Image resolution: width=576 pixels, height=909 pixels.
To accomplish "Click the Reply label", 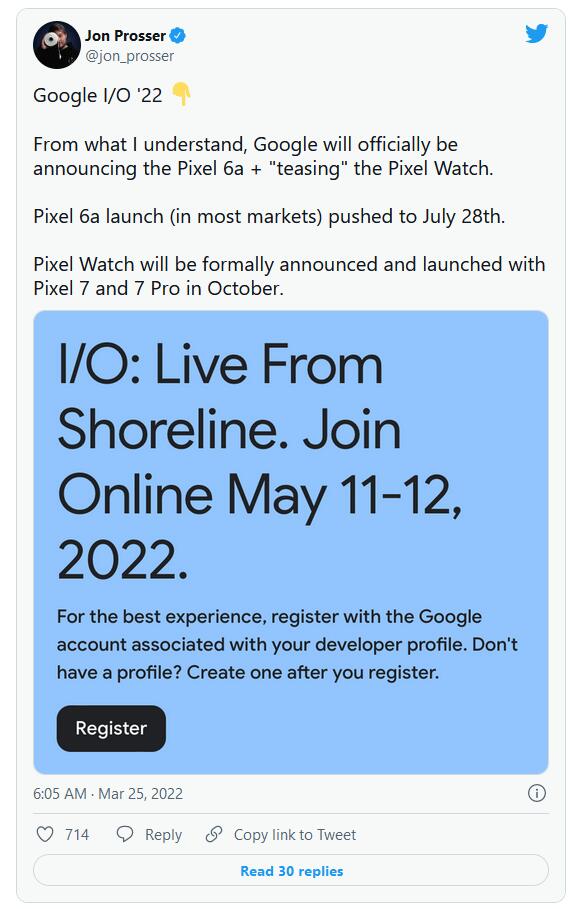I will [x=163, y=835].
